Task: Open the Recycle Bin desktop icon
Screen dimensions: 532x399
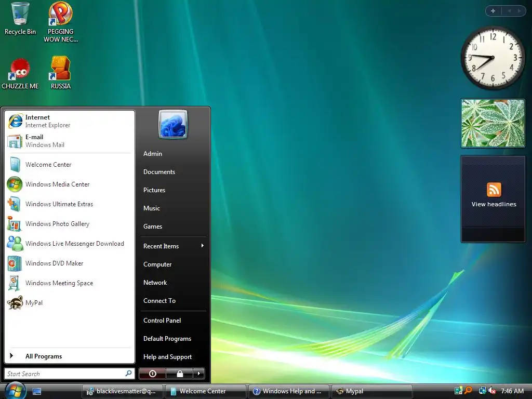Action: [20, 19]
